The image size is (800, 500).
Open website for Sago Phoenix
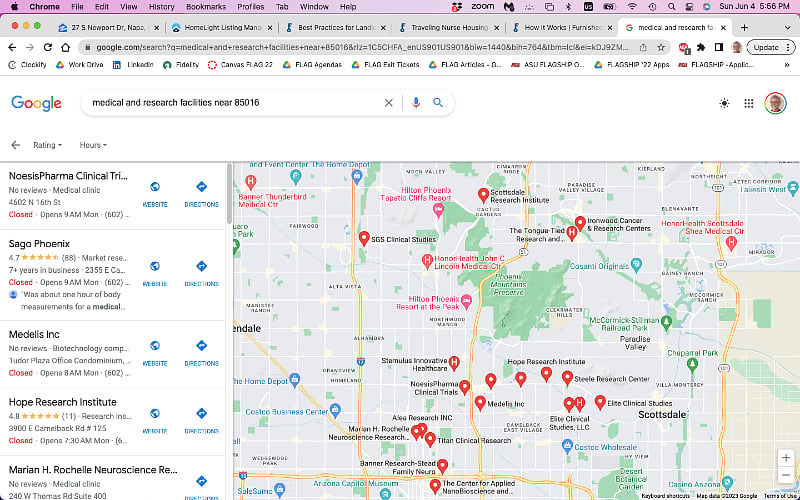[x=155, y=274]
